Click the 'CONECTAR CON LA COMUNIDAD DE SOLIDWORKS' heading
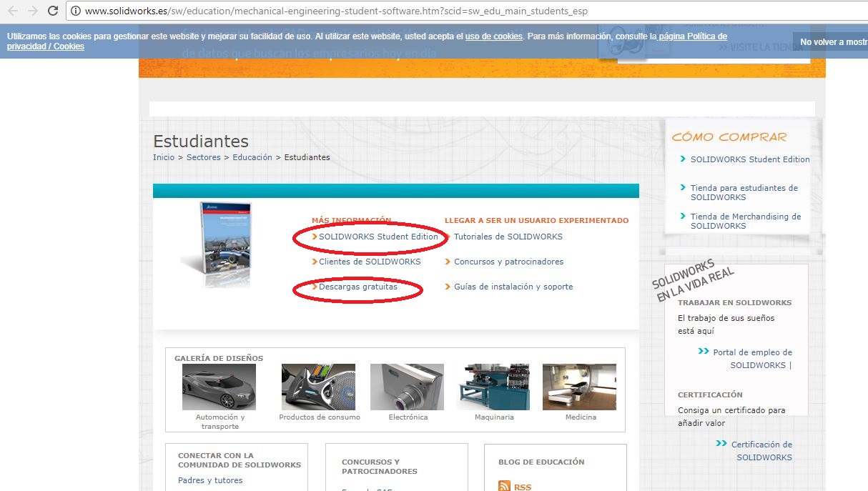This screenshot has height=491, width=868. pyautogui.click(x=240, y=460)
